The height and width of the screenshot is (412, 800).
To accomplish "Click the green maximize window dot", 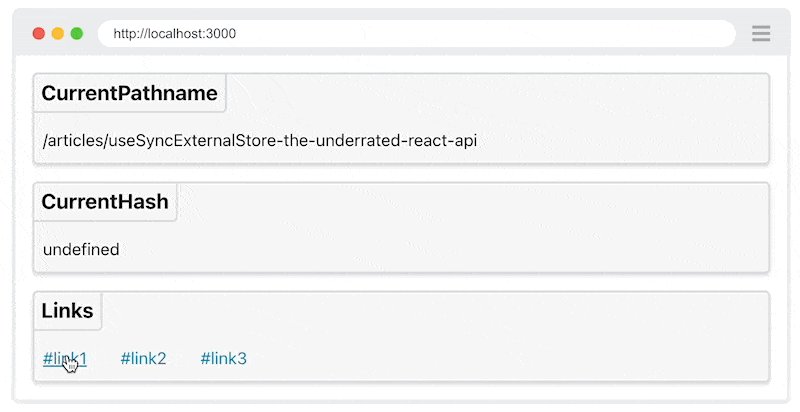I will [x=77, y=34].
